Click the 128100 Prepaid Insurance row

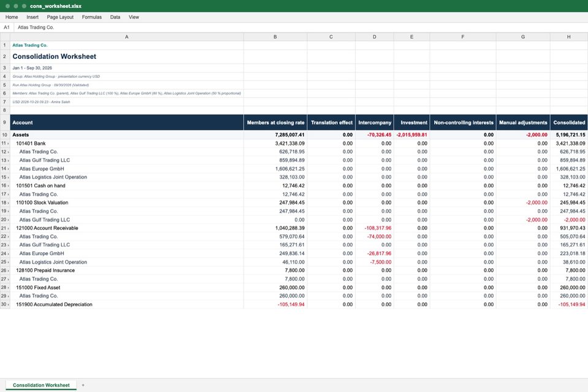pyautogui.click(x=127, y=271)
